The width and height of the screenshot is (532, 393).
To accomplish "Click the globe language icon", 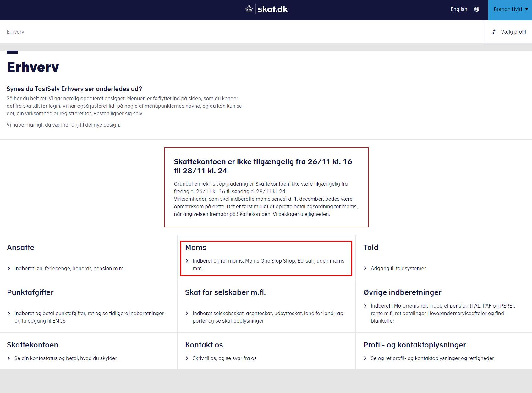I will (477, 9).
